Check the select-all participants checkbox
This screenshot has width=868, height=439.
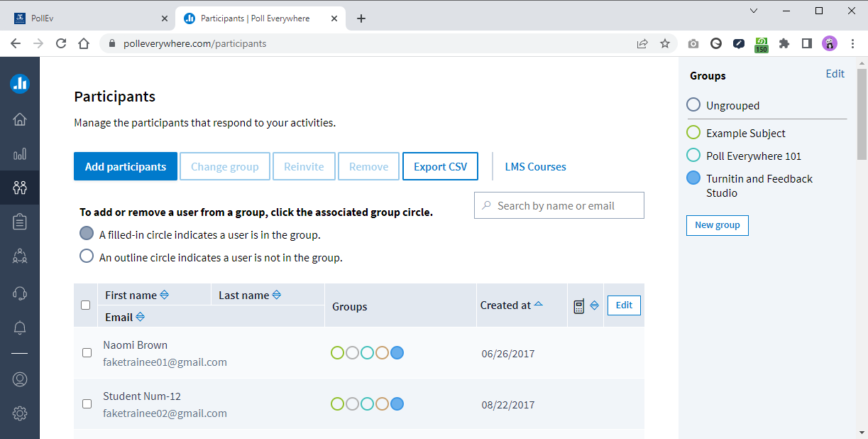(86, 305)
